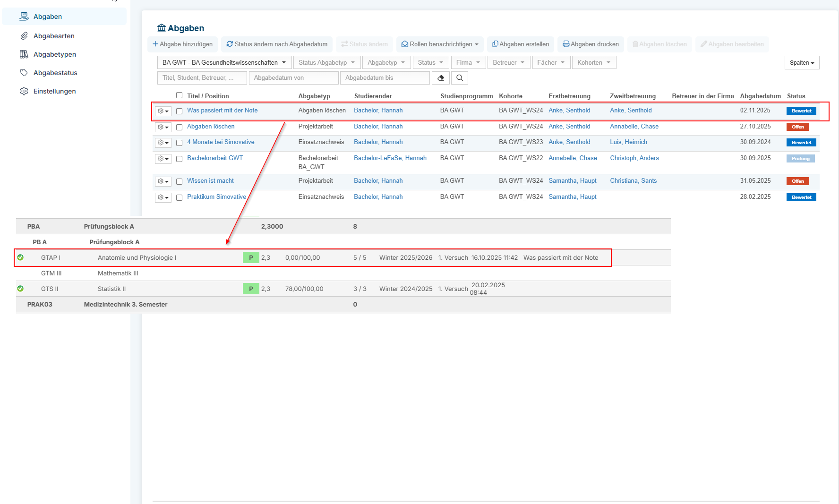Click the Abgabestatus tag icon in sidebar

coord(24,73)
